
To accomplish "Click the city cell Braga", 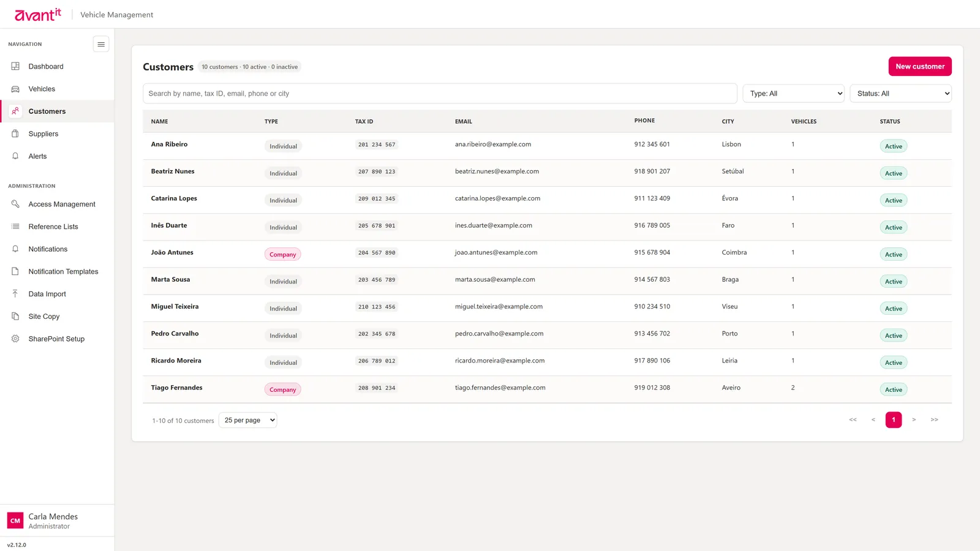I will coord(730,280).
